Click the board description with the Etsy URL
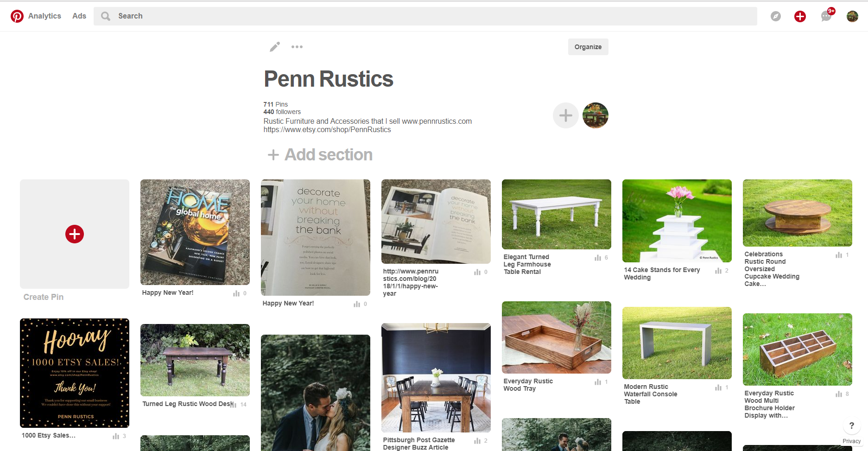Image resolution: width=868 pixels, height=451 pixels. pos(367,126)
